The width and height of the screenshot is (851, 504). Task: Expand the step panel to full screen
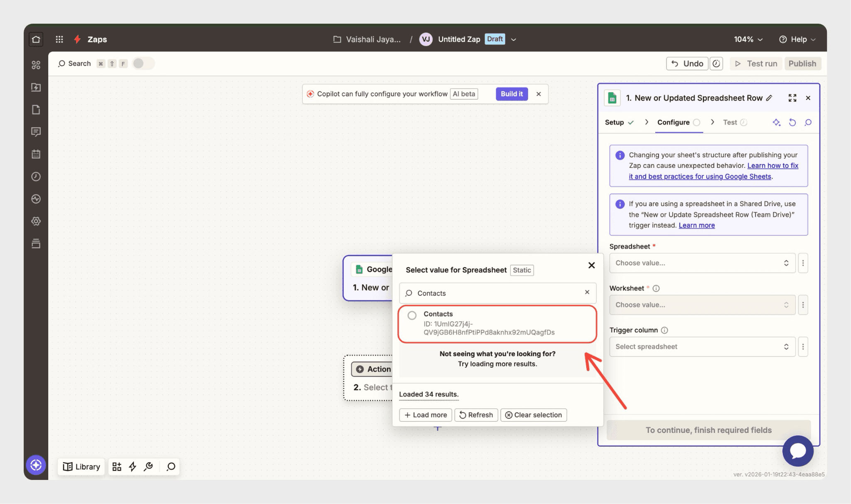point(792,98)
